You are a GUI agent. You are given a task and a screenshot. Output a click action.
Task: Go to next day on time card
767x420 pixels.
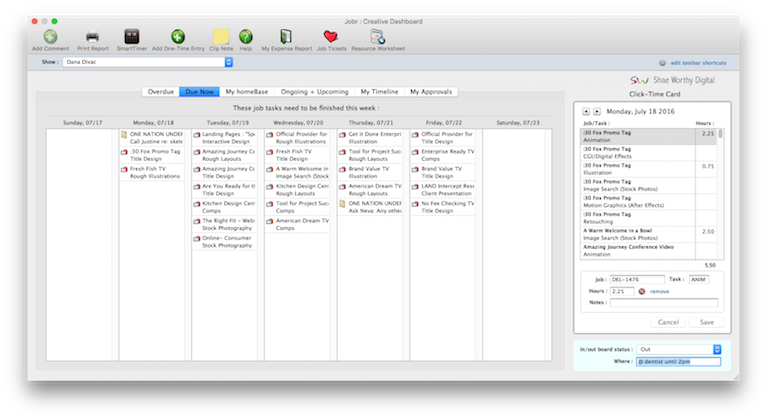(x=597, y=112)
